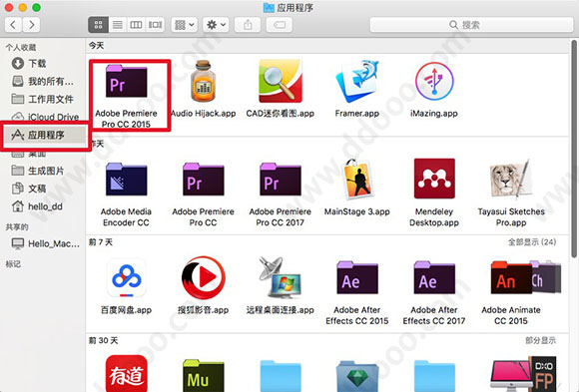Open the Adobe Premiere Pro CC 2017 folder
Image resolution: width=579 pixels, height=392 pixels.
[281, 180]
